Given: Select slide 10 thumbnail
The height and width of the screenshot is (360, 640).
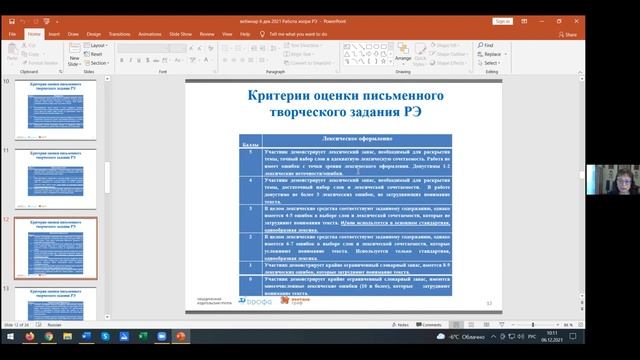Looking at the screenshot, I should pyautogui.click(x=56, y=110).
